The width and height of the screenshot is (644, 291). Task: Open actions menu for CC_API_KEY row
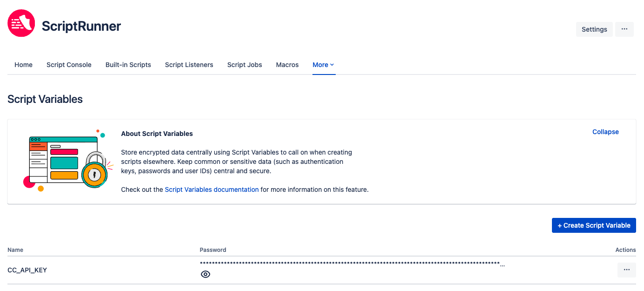coord(626,270)
